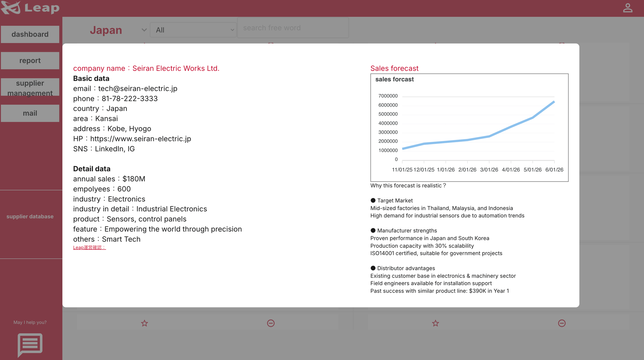Click Why this forecast is realistic text
The width and height of the screenshot is (644, 360).
(408, 186)
